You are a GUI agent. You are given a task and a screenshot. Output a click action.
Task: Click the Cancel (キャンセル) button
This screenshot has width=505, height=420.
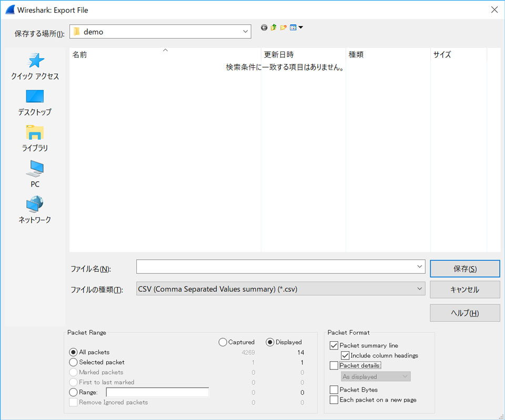tap(464, 290)
